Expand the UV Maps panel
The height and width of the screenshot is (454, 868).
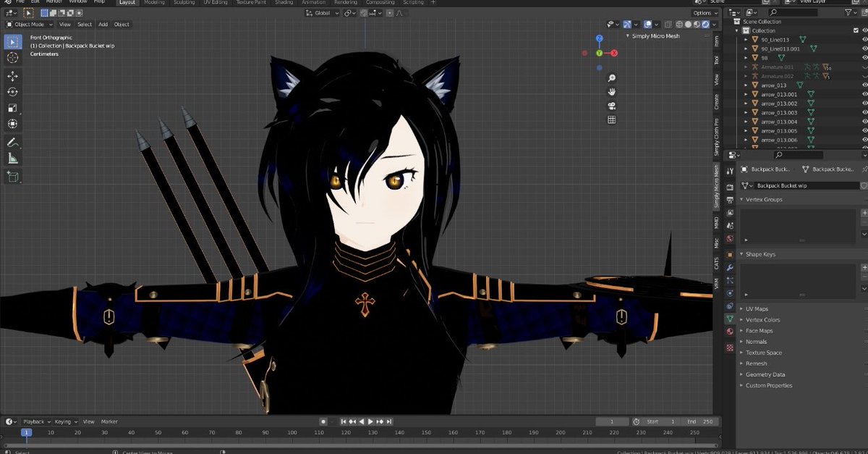(742, 308)
